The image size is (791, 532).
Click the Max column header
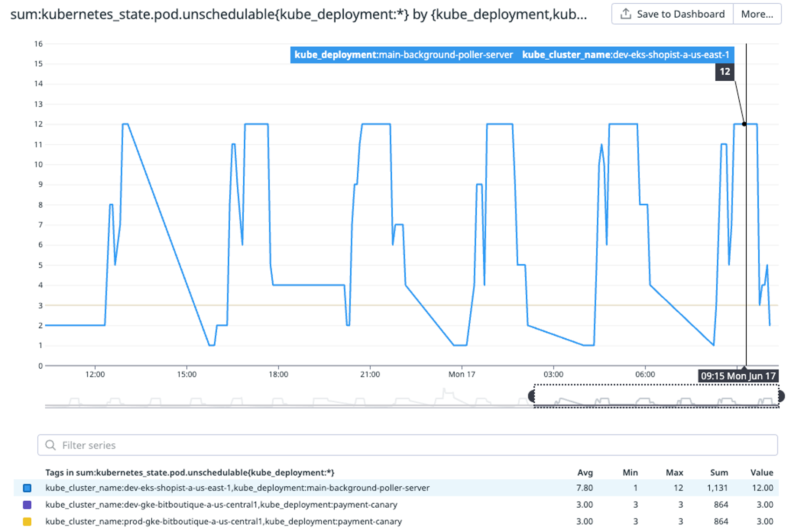coord(674,472)
